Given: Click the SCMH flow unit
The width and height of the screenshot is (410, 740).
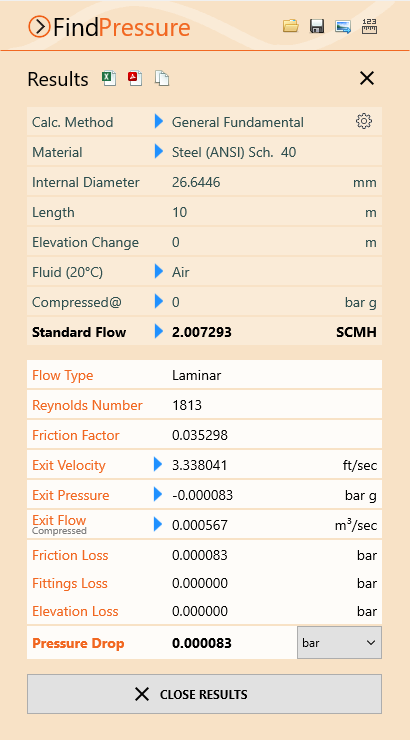Looking at the screenshot, I should (356, 332).
